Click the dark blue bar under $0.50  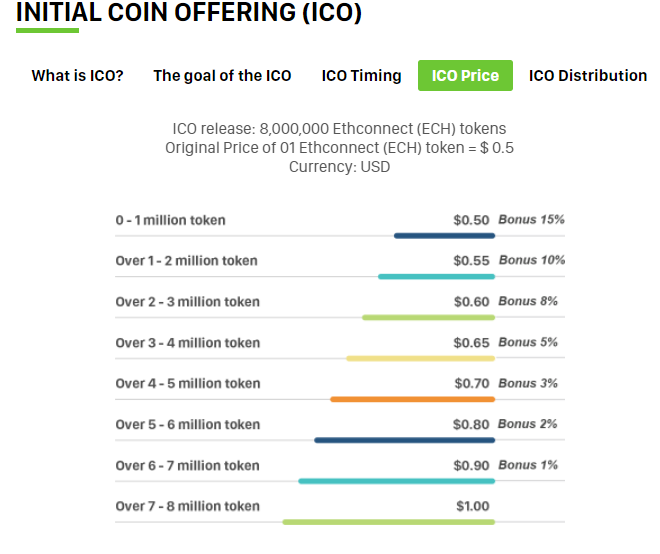[444, 236]
